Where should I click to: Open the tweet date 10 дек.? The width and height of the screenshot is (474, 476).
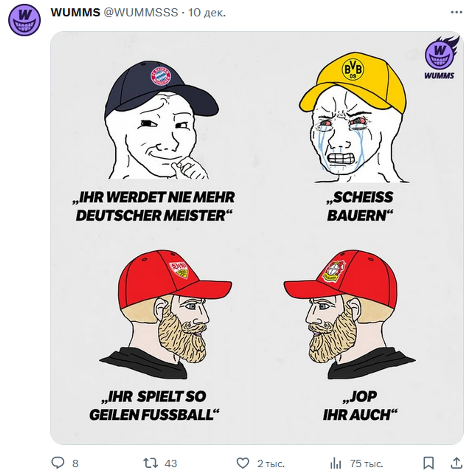(x=207, y=13)
